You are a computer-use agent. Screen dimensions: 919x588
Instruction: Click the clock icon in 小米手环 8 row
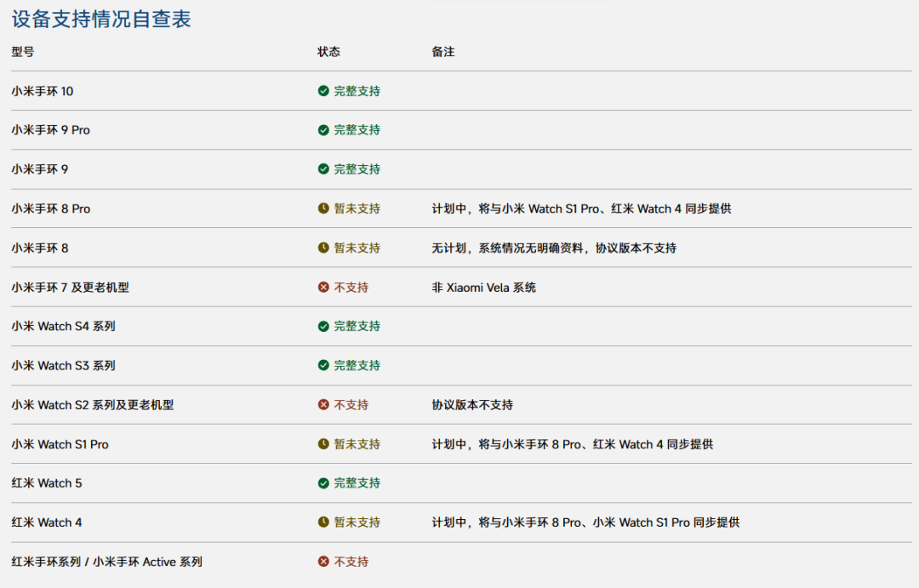[x=323, y=248]
